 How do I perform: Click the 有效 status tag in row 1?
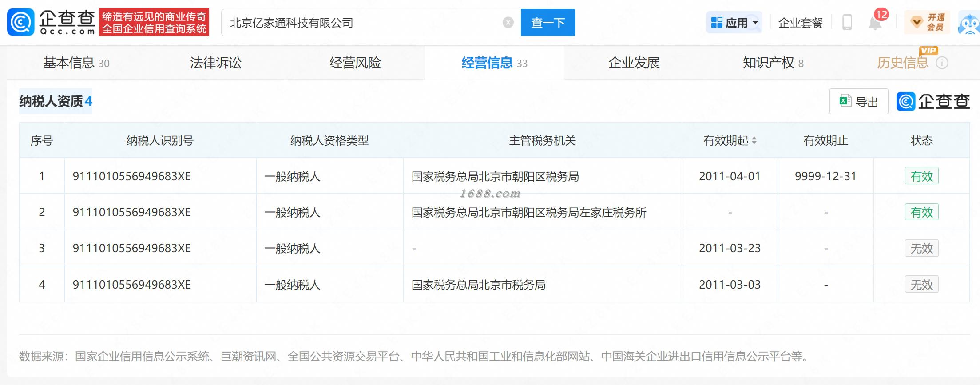click(922, 176)
